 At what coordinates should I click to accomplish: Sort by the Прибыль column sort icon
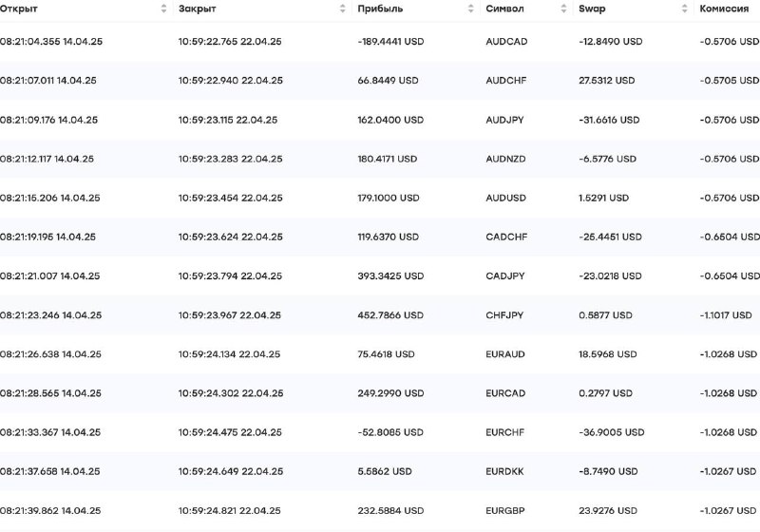[x=470, y=9]
